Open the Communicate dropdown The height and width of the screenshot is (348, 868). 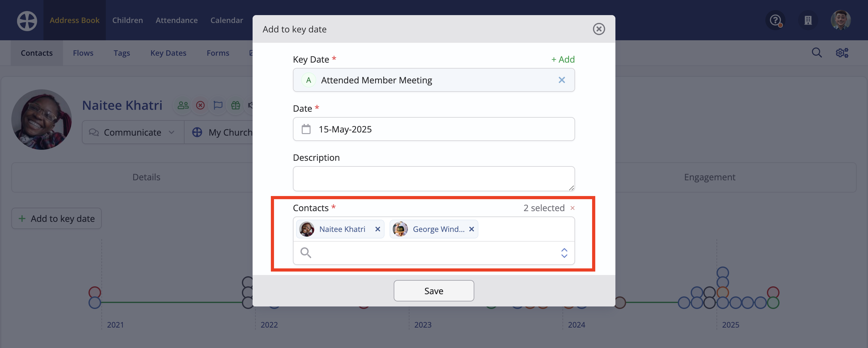tap(133, 132)
